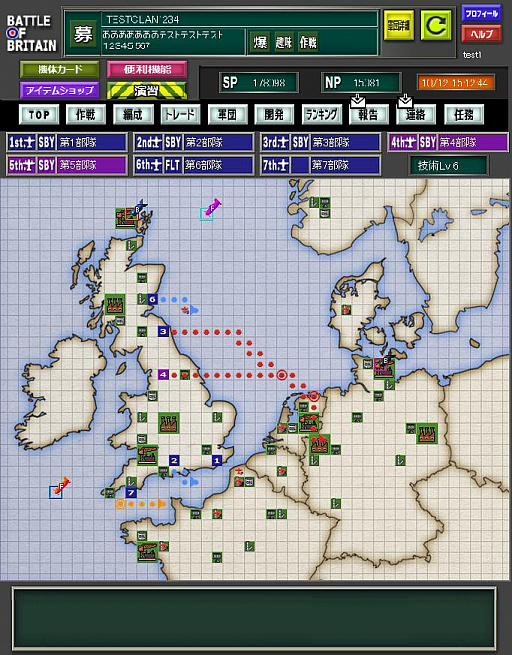The width and height of the screenshot is (512, 655).
Task: Open the アイテムショップ button
Action: tap(60, 90)
